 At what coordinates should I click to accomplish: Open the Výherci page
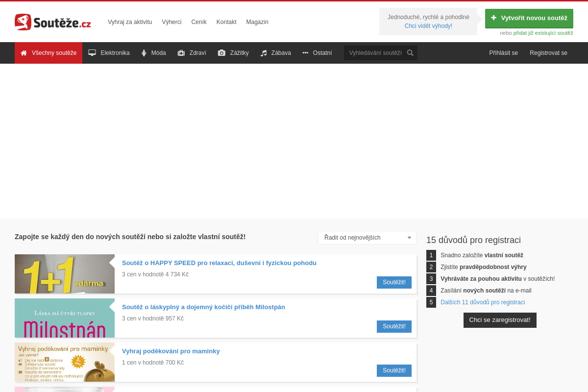171,22
